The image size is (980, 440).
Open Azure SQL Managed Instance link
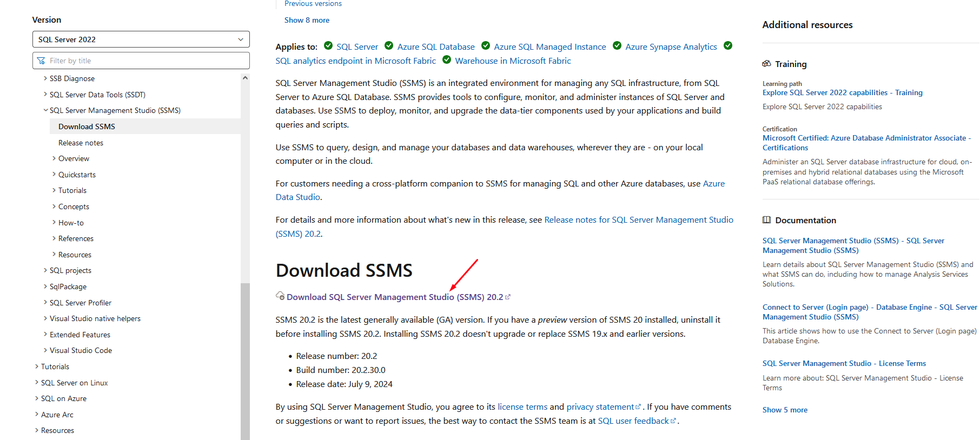coord(550,47)
